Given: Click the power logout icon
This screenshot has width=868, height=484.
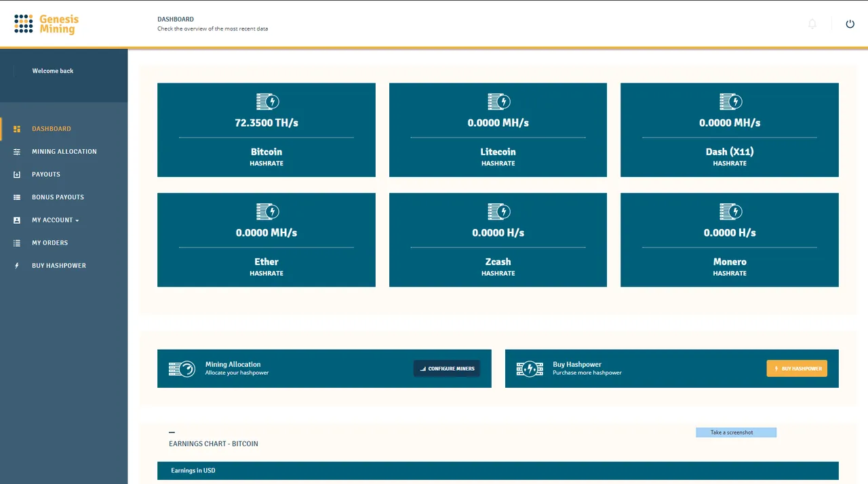Looking at the screenshot, I should (850, 24).
